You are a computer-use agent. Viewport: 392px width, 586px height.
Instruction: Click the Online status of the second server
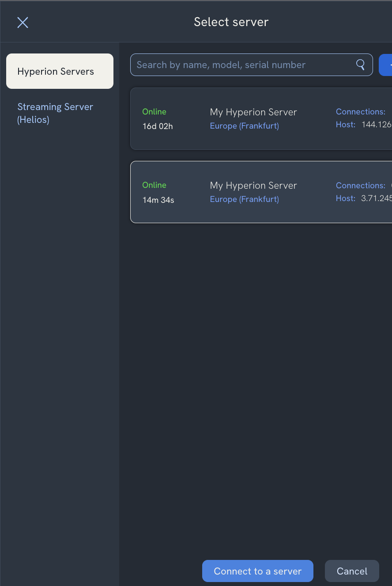pyautogui.click(x=154, y=185)
